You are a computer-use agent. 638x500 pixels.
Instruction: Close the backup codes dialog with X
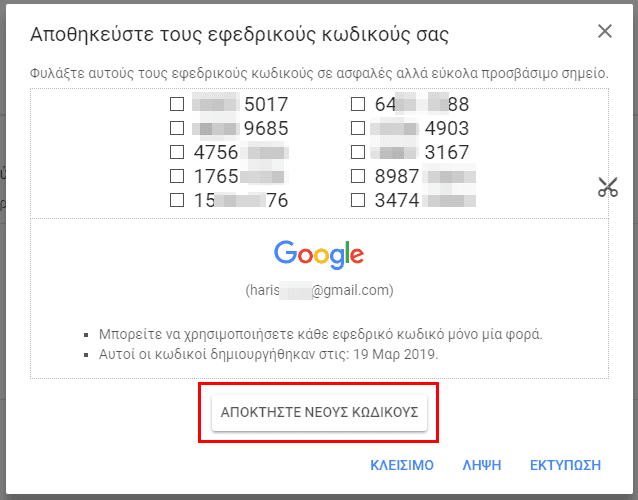(605, 31)
